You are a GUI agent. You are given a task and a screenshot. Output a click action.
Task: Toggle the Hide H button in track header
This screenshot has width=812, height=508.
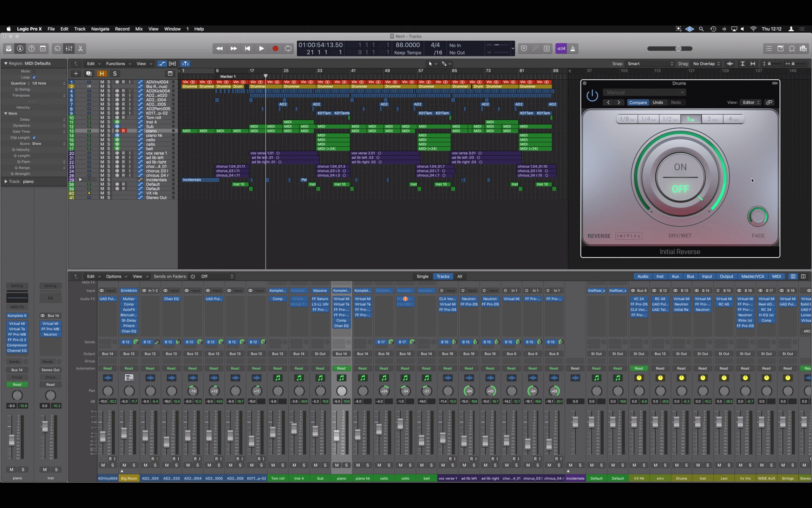102,73
